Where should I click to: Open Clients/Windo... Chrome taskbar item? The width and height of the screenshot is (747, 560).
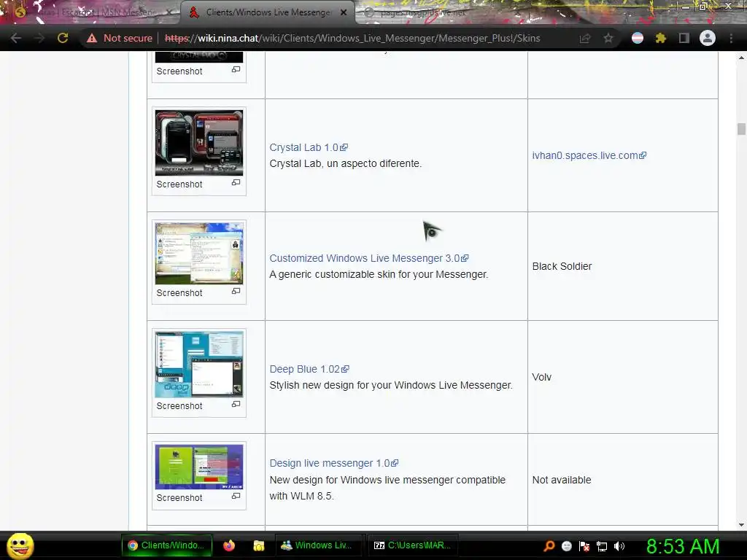click(x=166, y=545)
